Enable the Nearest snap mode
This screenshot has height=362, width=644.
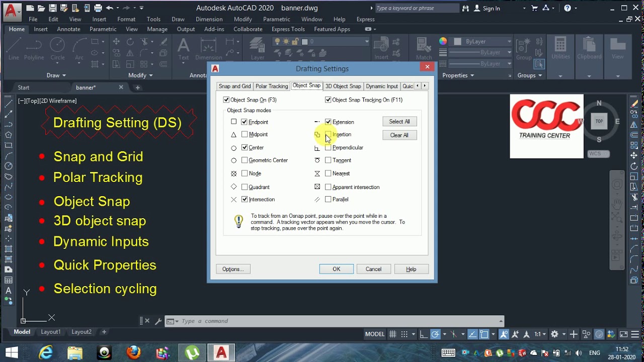[x=328, y=173]
